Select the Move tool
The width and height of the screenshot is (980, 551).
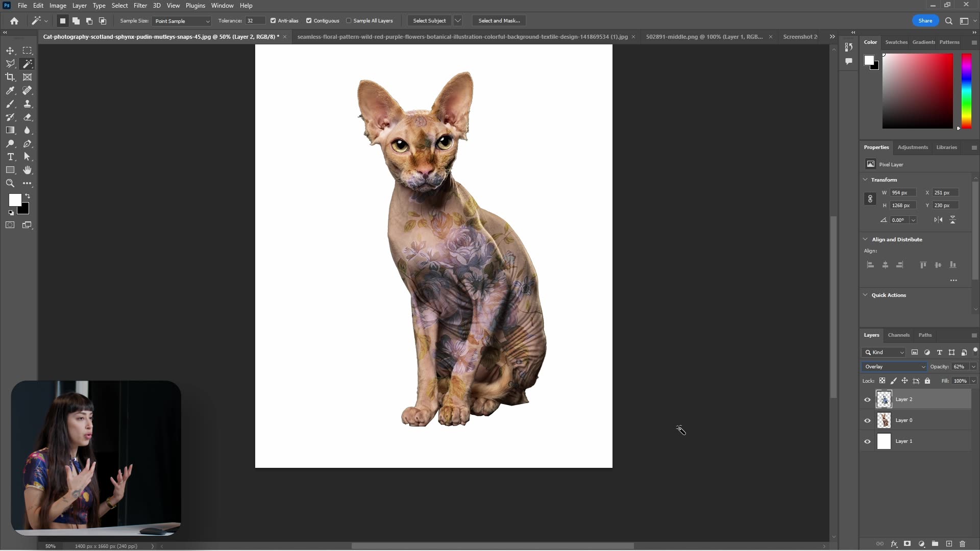pos(10,51)
